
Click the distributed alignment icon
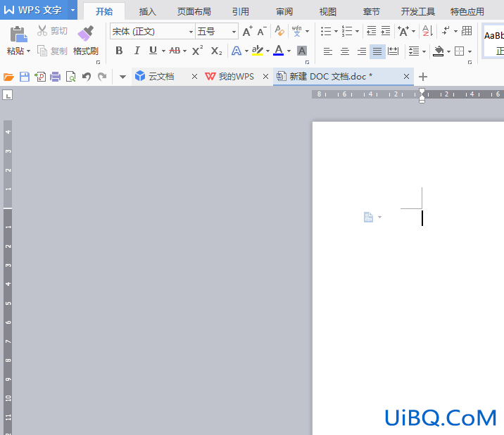coord(393,51)
